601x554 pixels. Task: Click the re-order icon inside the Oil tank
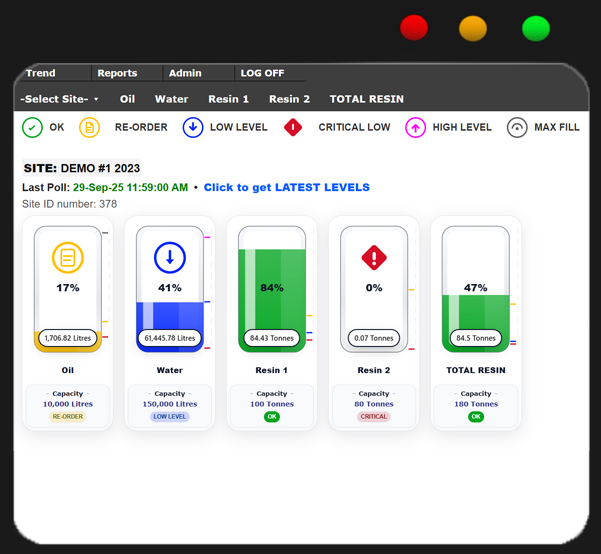click(x=68, y=257)
